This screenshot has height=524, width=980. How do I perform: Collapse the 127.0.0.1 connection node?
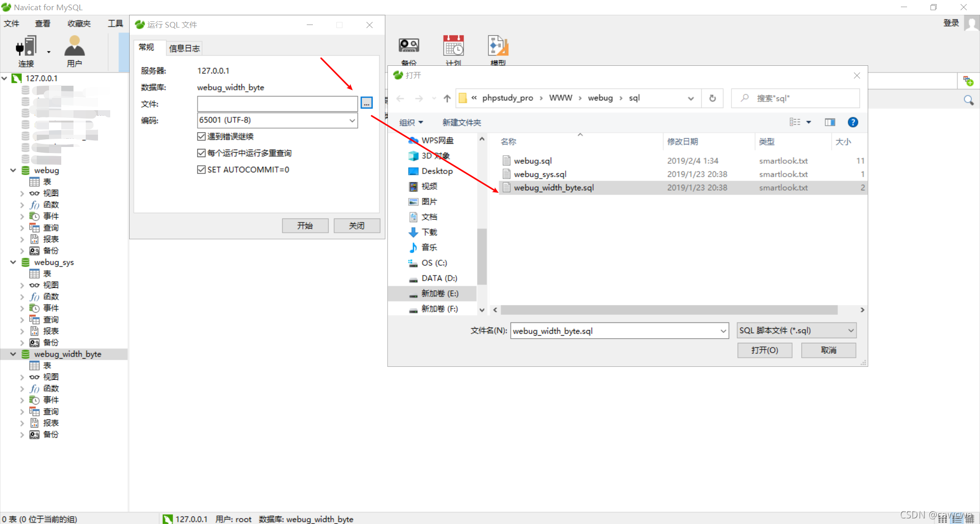tap(5, 78)
